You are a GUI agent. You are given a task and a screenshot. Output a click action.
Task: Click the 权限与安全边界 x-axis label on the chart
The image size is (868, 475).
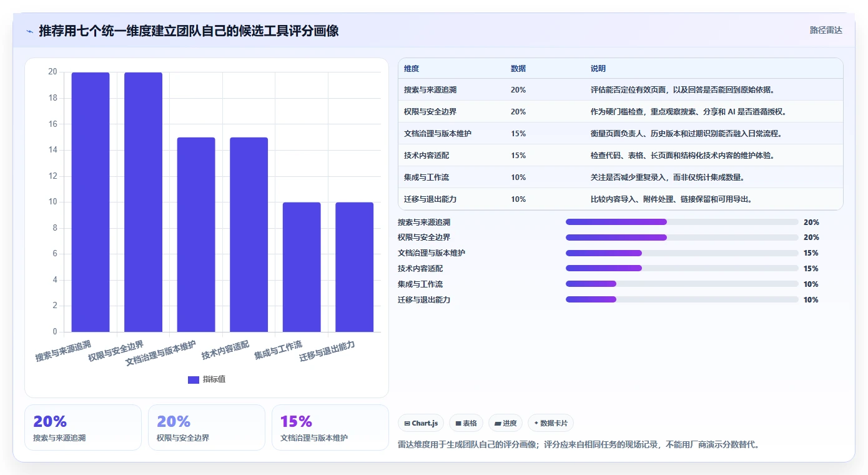tap(116, 351)
